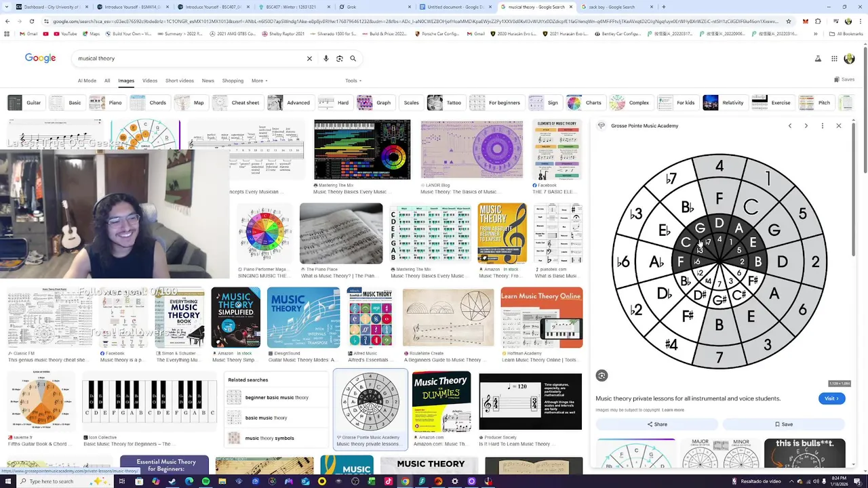Open the Google apps grid icon

(x=834, y=59)
